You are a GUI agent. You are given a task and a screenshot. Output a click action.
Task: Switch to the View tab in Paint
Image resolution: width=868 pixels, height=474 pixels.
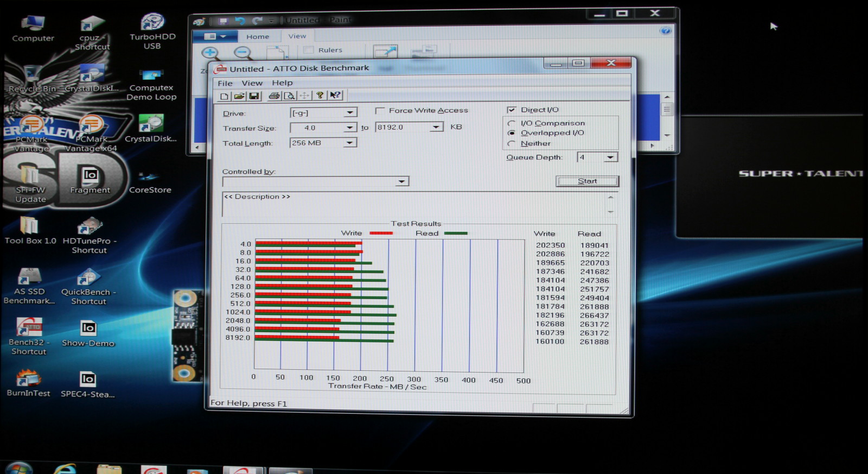pyautogui.click(x=297, y=36)
